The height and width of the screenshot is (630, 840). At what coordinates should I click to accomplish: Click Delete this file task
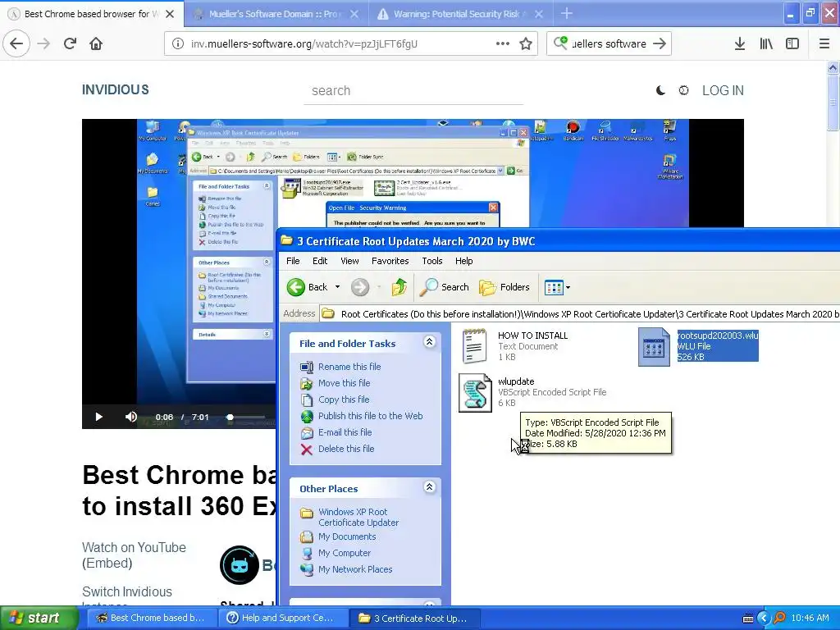346,449
